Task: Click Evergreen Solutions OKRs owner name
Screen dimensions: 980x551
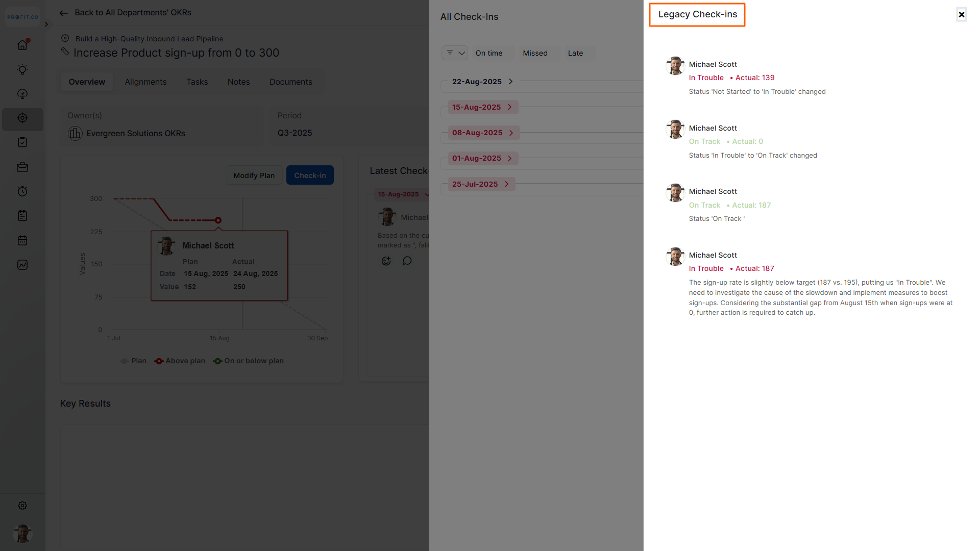Action: 135,134
